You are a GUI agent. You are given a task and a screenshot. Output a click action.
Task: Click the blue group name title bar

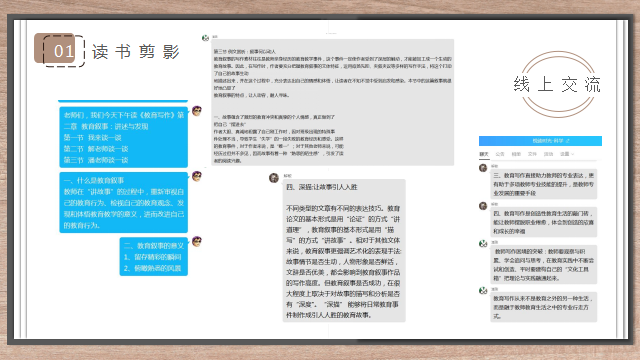540,141
